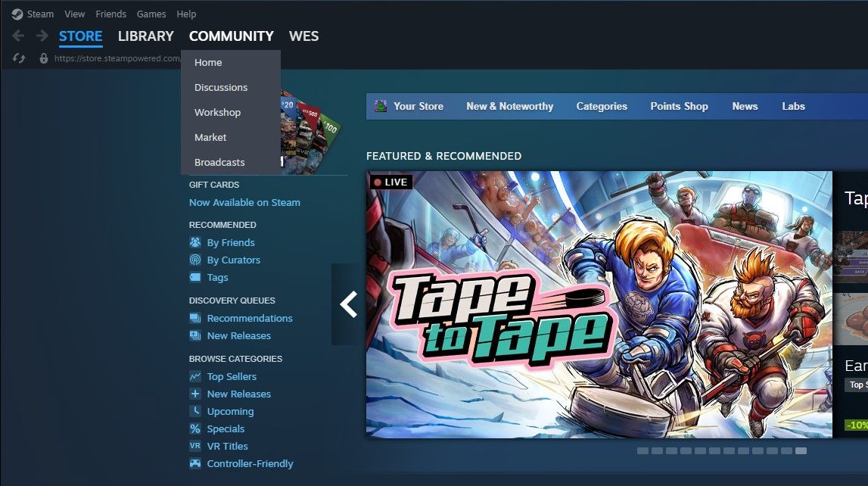The height and width of the screenshot is (486, 868).
Task: Reload the page with the refresh icon
Action: 19,58
